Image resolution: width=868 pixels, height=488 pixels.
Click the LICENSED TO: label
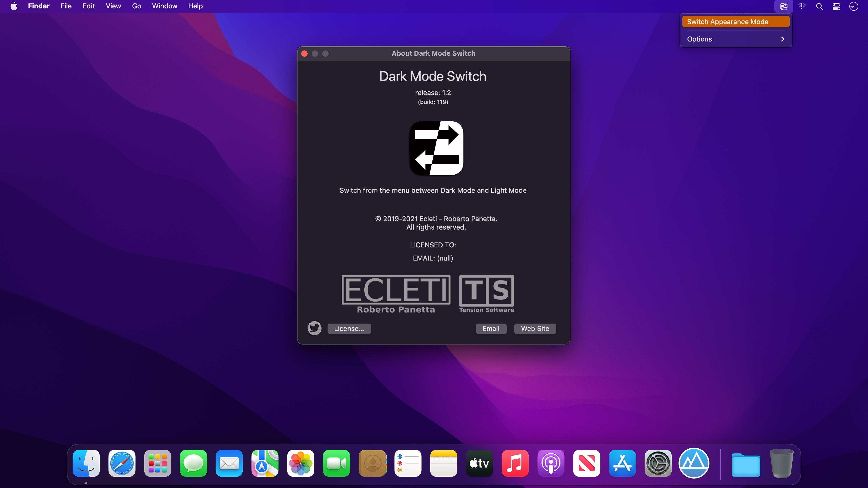click(x=433, y=245)
